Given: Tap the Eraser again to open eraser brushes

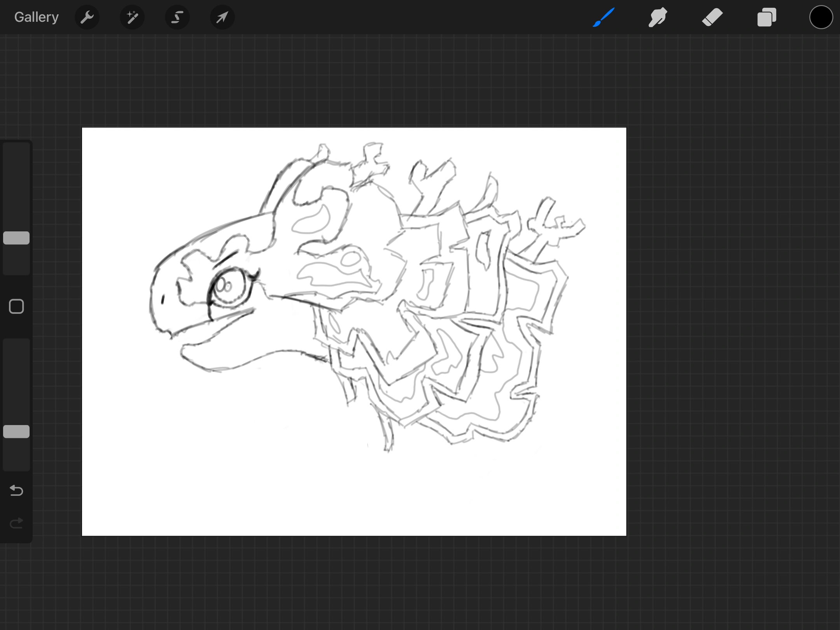Looking at the screenshot, I should [712, 17].
